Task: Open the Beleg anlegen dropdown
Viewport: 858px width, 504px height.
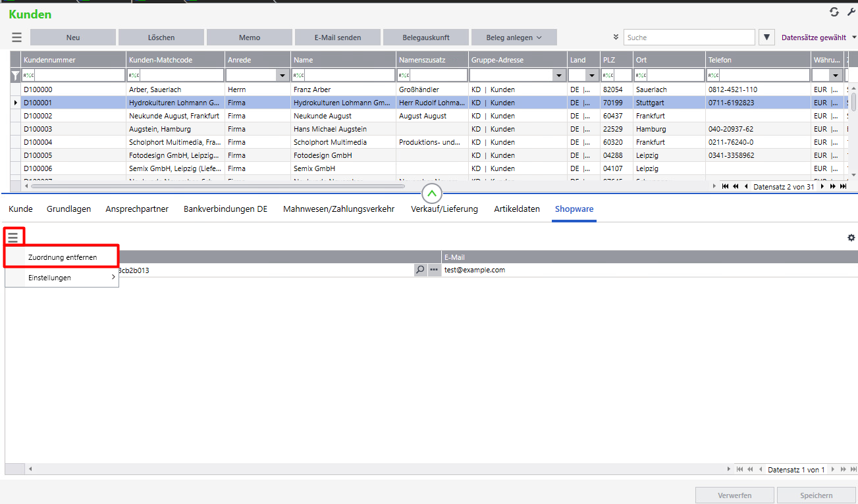Action: pos(514,38)
